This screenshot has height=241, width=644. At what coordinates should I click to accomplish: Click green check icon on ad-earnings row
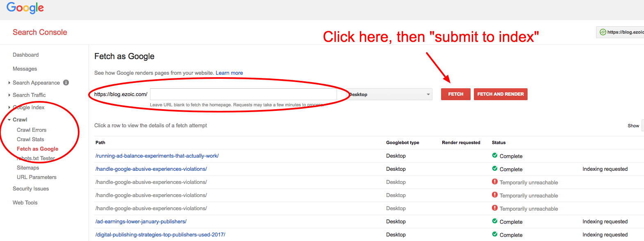point(495,221)
